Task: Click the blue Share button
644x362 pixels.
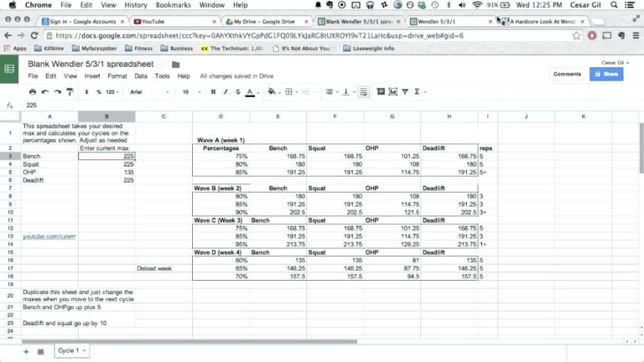Action: click(606, 74)
